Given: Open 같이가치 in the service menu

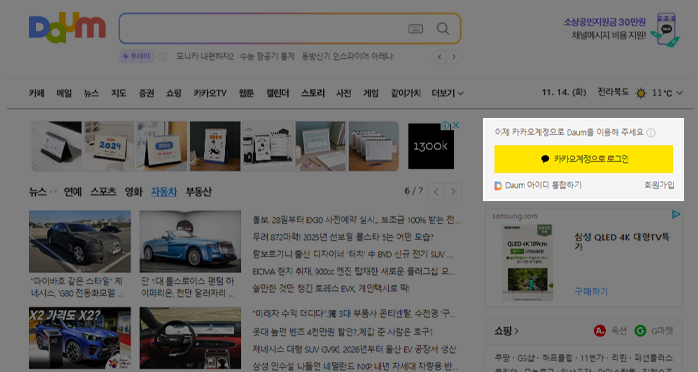Looking at the screenshot, I should pyautogui.click(x=406, y=93).
